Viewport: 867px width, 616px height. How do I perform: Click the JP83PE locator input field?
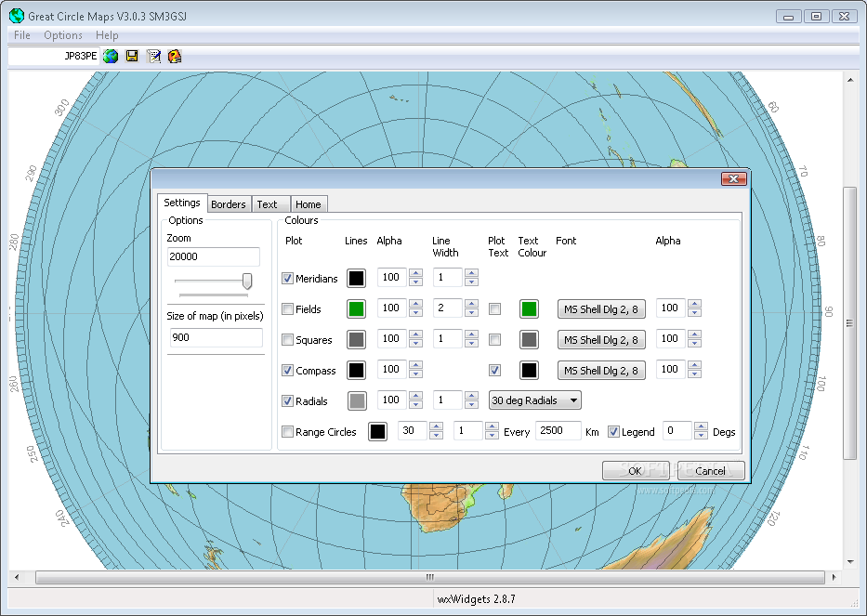pyautogui.click(x=54, y=56)
